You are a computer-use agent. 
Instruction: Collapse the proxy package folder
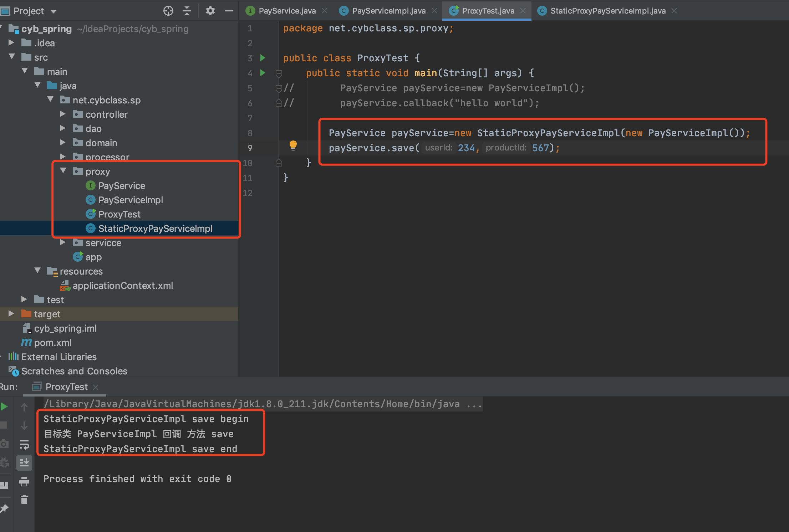coord(63,171)
